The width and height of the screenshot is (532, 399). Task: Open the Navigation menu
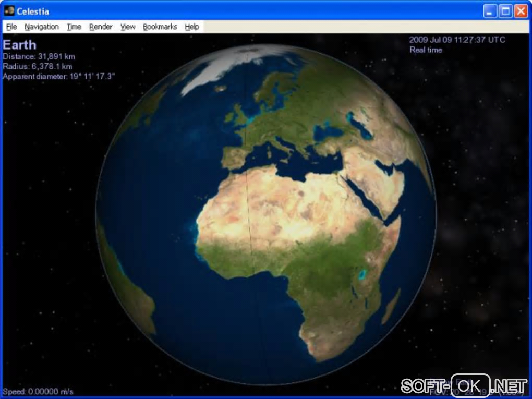(42, 27)
